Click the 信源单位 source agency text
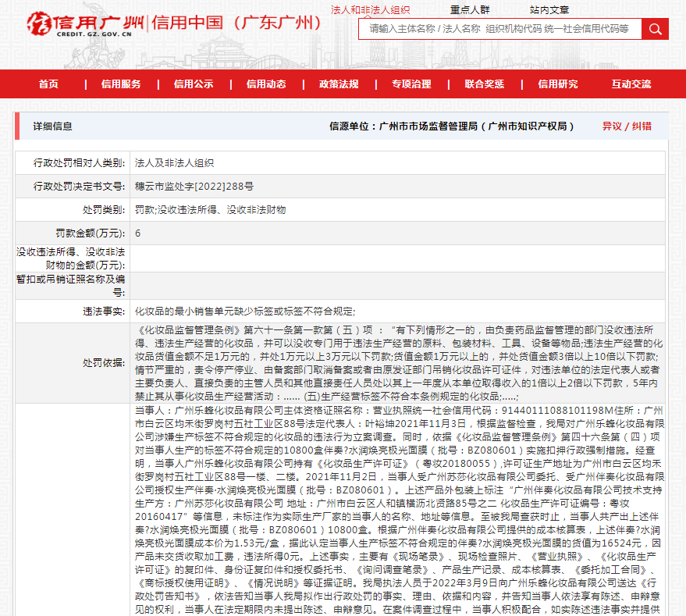The image size is (686, 616). click(452, 126)
